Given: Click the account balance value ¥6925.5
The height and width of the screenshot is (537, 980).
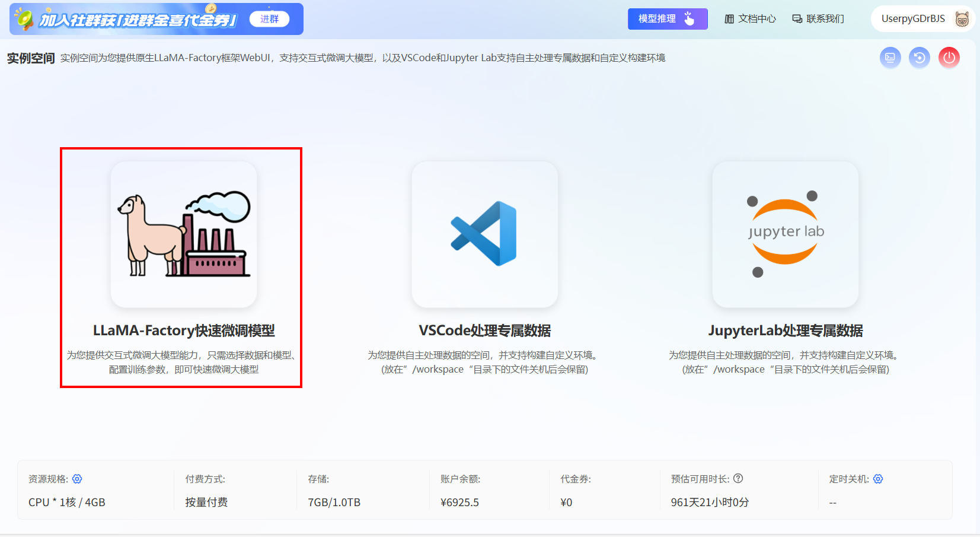Looking at the screenshot, I should (x=459, y=503).
